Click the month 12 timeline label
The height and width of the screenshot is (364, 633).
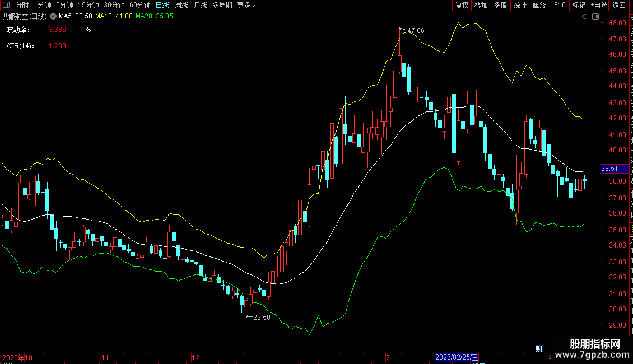tap(196, 357)
